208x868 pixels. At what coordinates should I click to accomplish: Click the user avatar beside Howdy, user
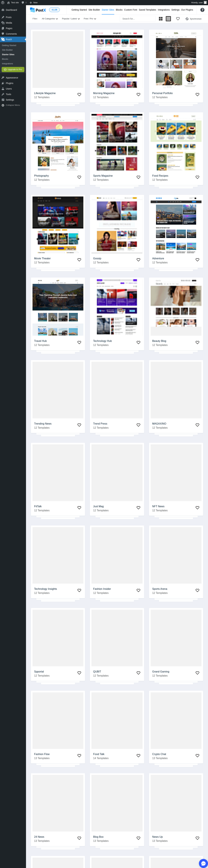coord(205,2)
